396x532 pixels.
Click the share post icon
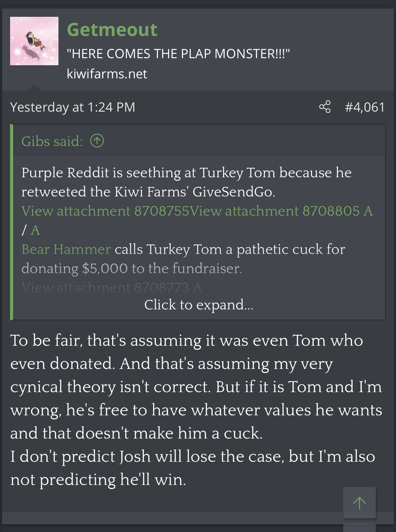click(x=325, y=107)
